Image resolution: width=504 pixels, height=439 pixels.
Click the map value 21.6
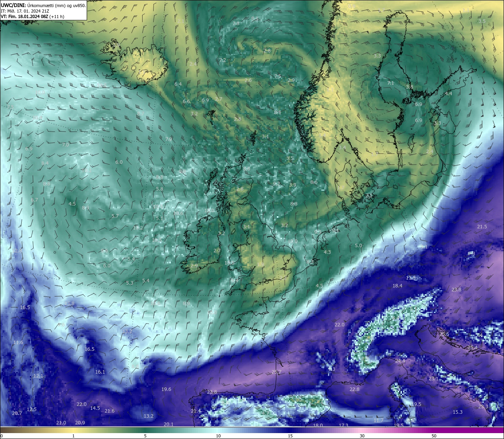[x=109, y=411]
